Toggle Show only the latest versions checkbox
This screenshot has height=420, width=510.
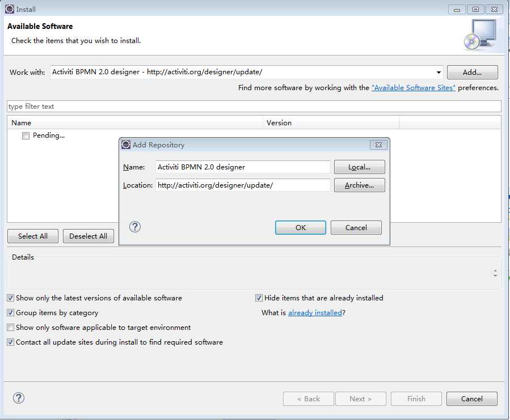pos(11,298)
